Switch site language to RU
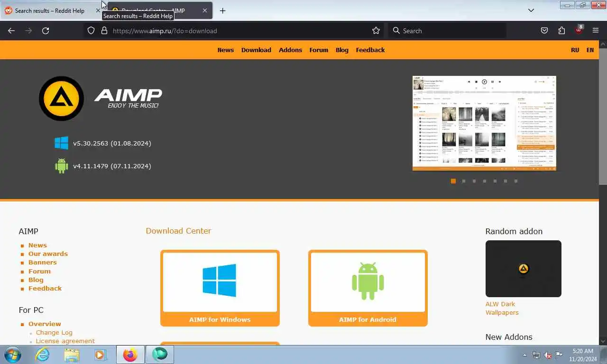 (575, 50)
